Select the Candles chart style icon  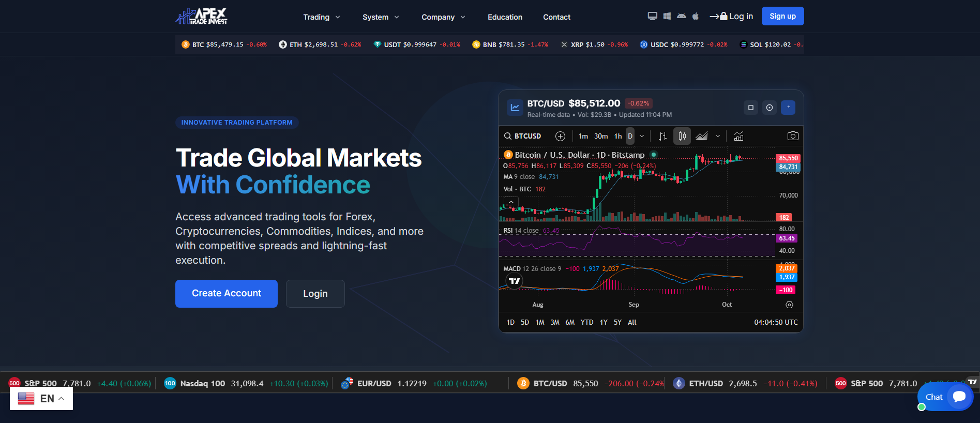pos(682,136)
